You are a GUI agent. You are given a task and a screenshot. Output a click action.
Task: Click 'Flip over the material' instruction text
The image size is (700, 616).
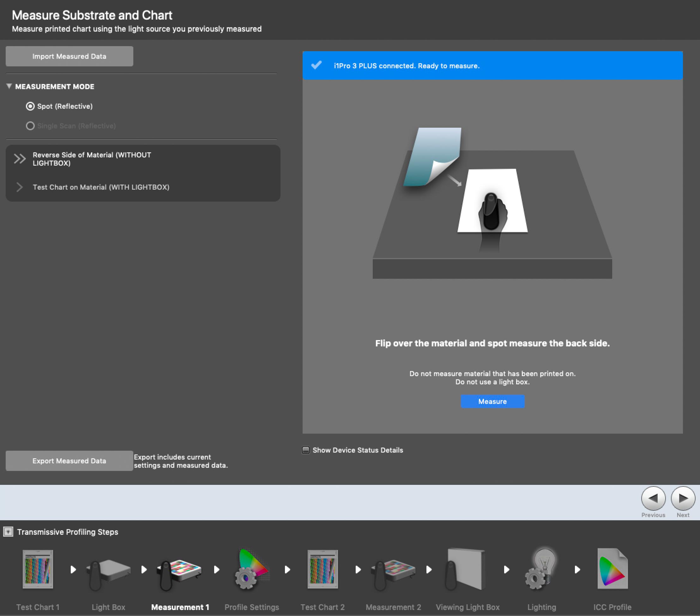pyautogui.click(x=492, y=343)
